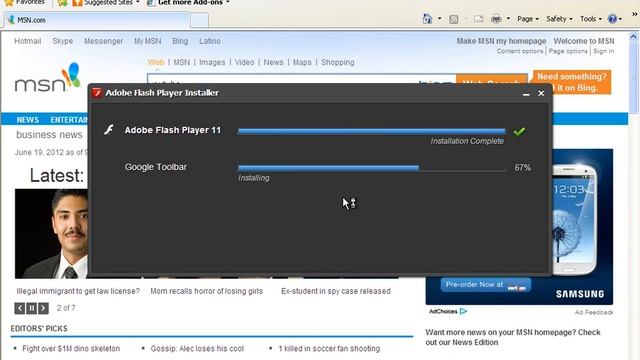Screen dimensions: 640x360
Task: Select the MSN search tab
Action: [182, 62]
